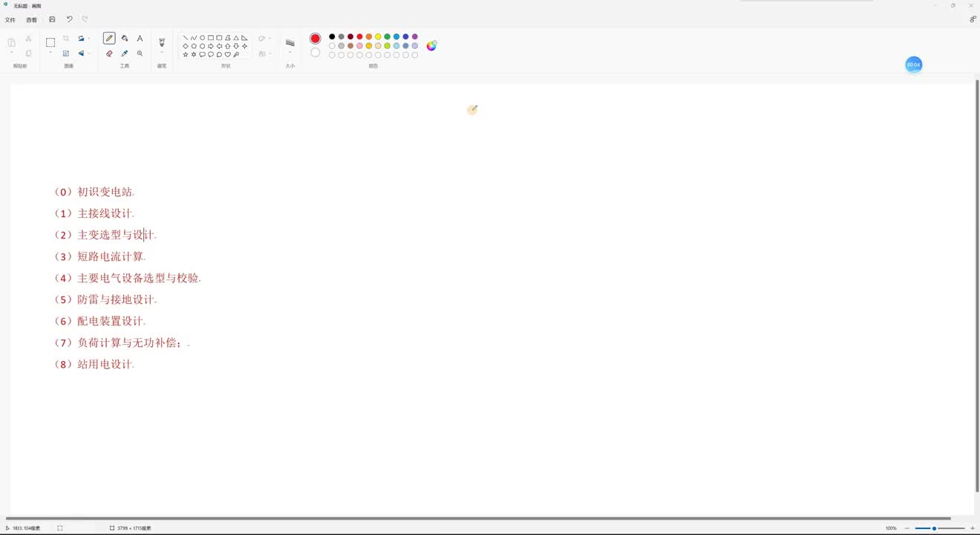Open the shape Outline dropdown
Viewport: 980px width, 535px height.
(x=265, y=38)
